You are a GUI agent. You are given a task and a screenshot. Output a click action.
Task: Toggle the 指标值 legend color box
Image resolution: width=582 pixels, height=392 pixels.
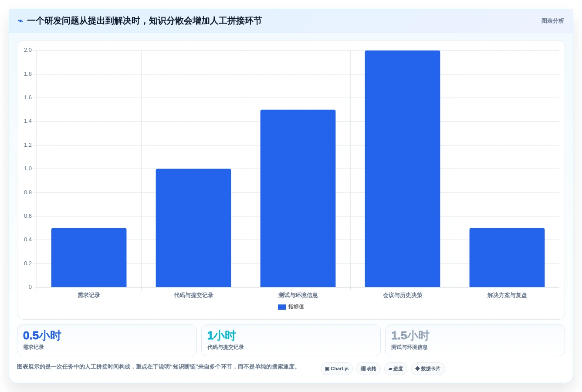[282, 307]
